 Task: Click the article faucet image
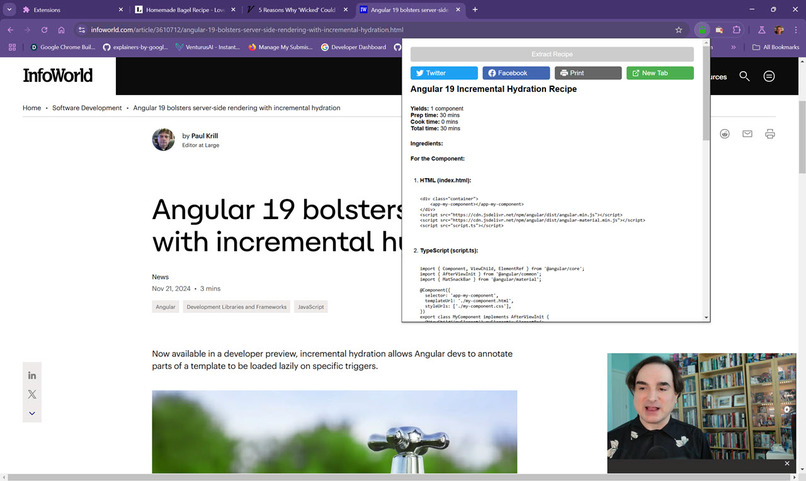[334, 432]
